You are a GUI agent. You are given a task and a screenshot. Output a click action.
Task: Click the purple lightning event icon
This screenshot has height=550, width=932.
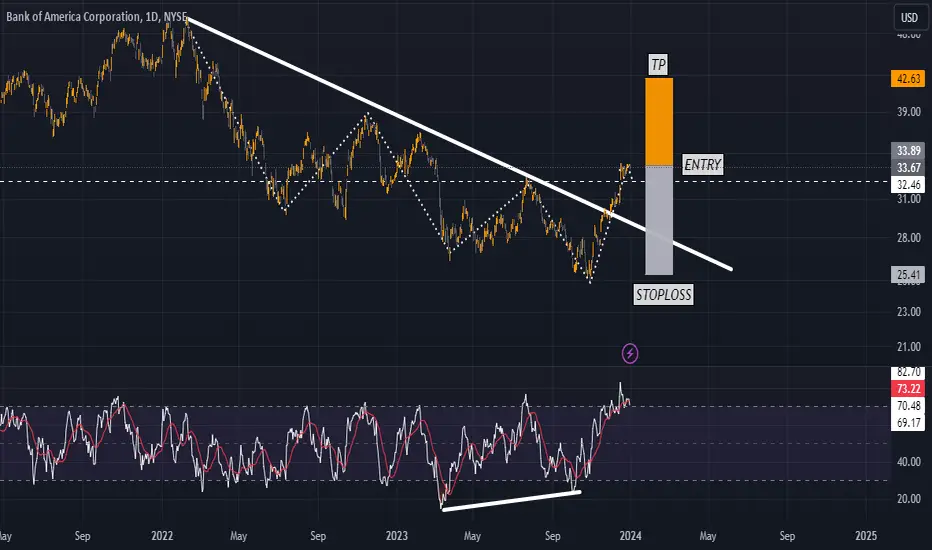click(x=630, y=354)
